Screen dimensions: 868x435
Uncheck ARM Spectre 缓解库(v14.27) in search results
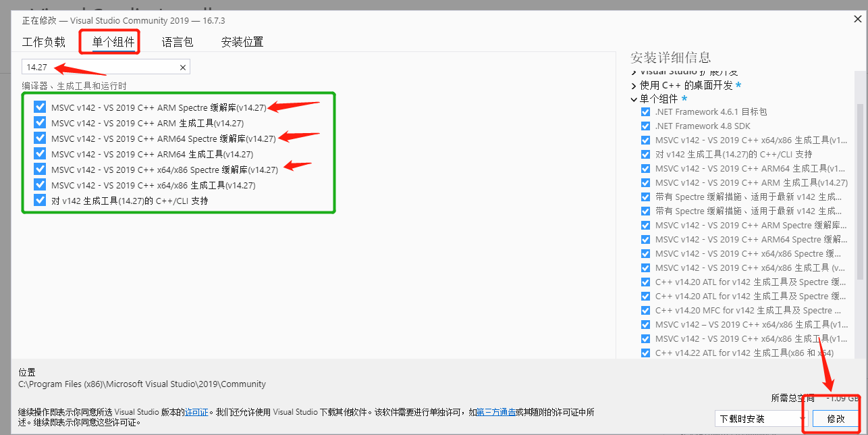(x=40, y=107)
